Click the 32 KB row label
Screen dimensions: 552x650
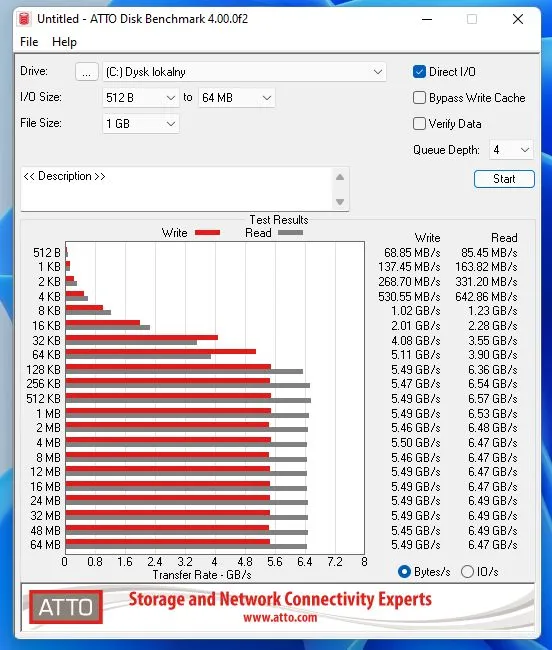click(46, 340)
